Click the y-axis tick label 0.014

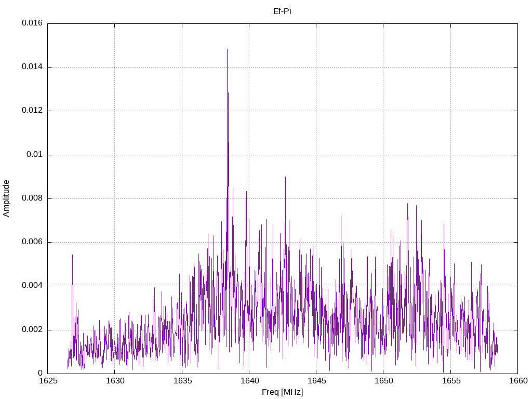point(32,67)
